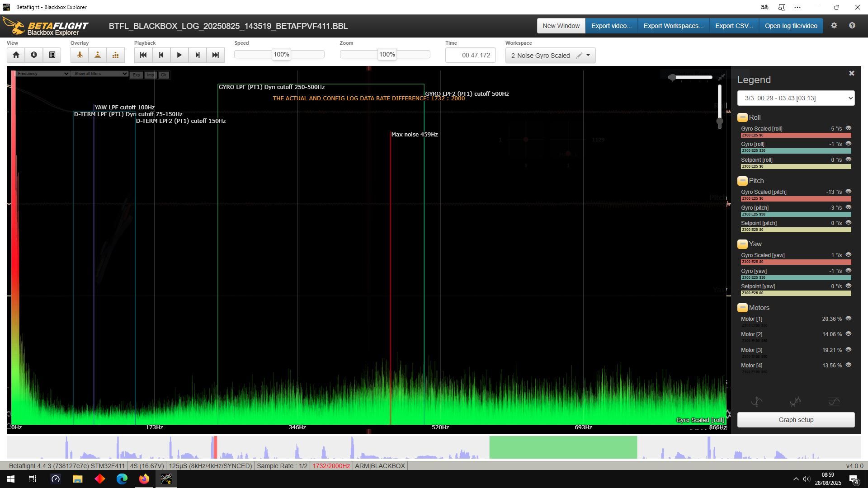Toggle the analyser overlay bar-chart icon
The image size is (868, 488).
(x=116, y=55)
